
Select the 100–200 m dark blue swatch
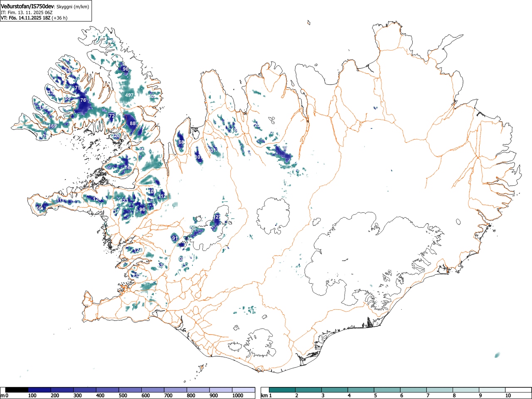click(x=39, y=390)
